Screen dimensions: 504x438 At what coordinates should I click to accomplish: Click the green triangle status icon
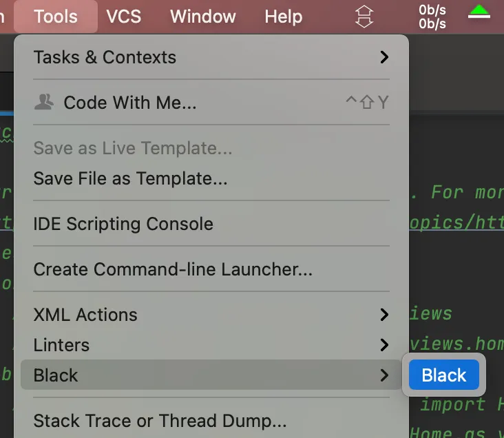(x=479, y=12)
